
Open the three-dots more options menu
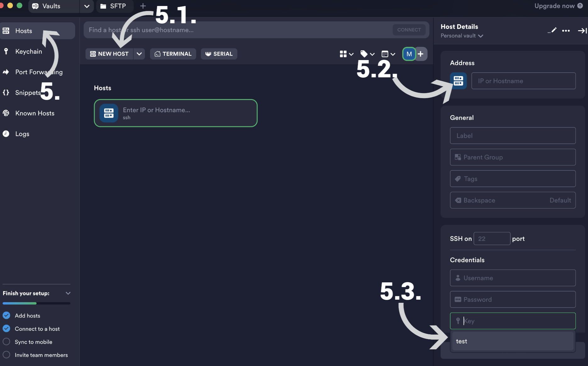(566, 30)
